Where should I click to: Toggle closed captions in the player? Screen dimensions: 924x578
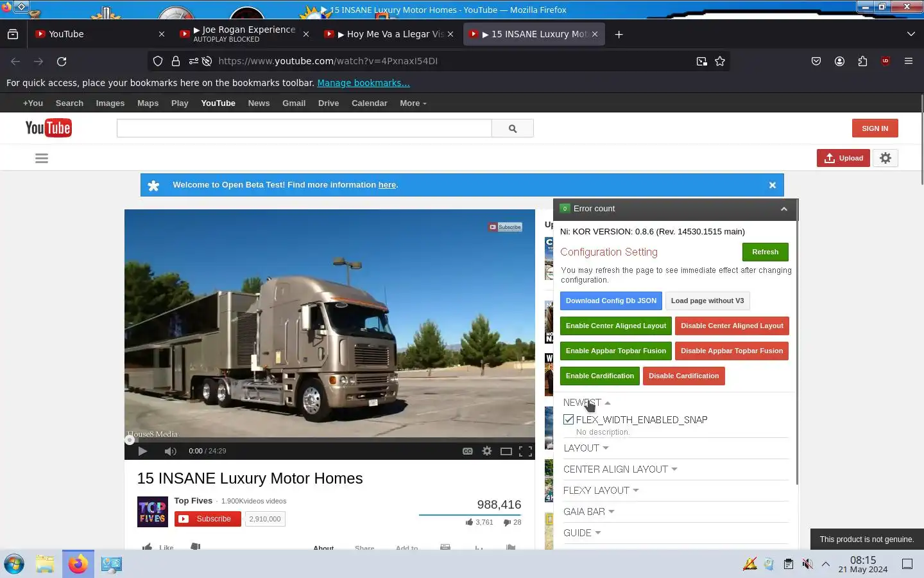pyautogui.click(x=468, y=451)
